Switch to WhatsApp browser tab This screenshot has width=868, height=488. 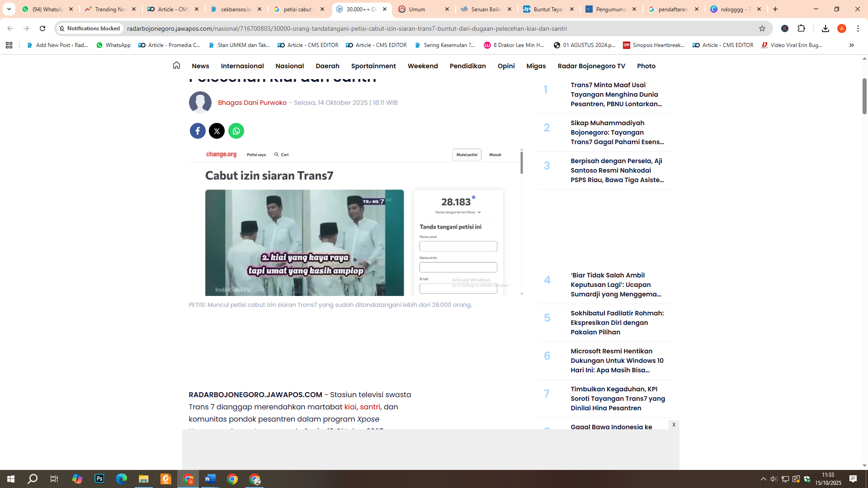point(48,9)
